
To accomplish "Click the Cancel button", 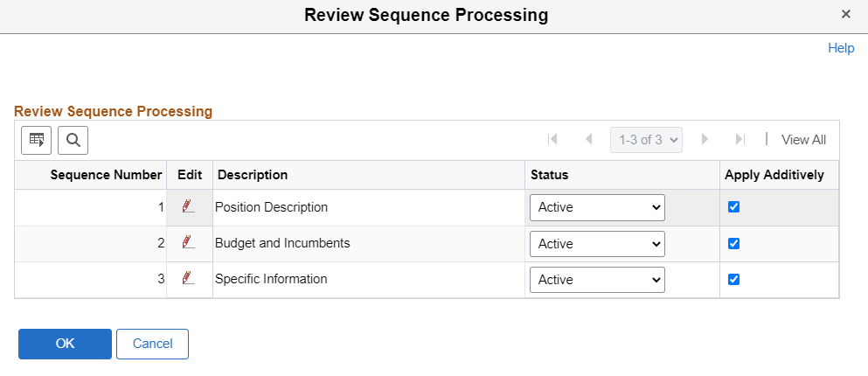I will 152,344.
